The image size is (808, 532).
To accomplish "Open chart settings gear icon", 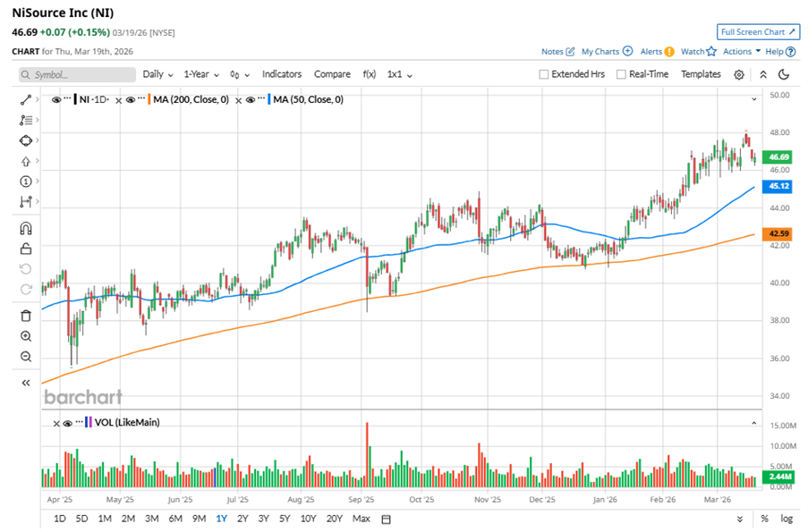I will coord(739,74).
